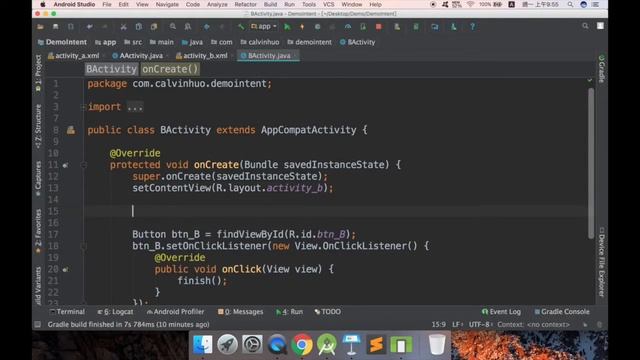Toggle the Device File Explorer panel
640x360 pixels.
click(x=601, y=262)
